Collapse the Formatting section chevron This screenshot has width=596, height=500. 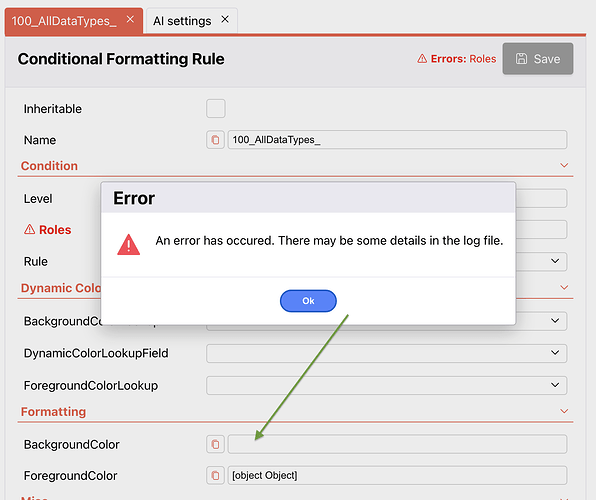564,411
